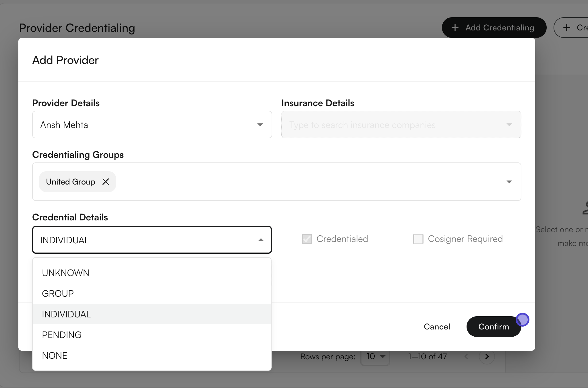Click the 1–10 of 47 pagination text

click(x=428, y=356)
